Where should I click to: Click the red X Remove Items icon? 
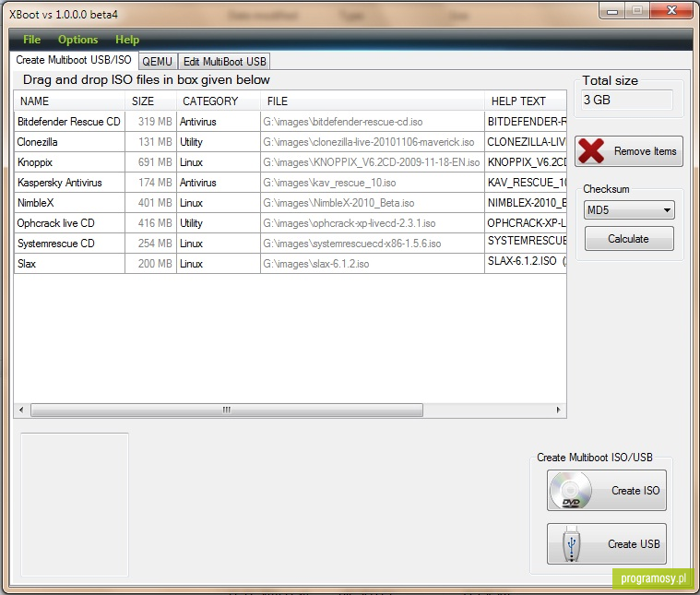[591, 151]
